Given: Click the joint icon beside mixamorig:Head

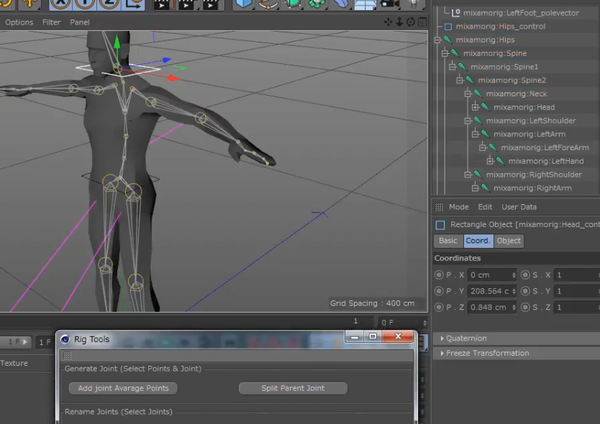Looking at the screenshot, I should click(485, 107).
